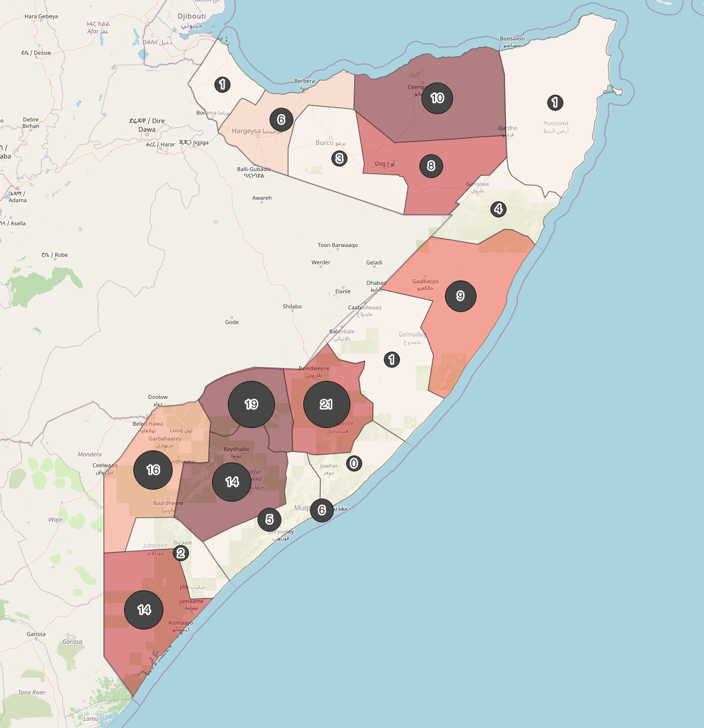Select the marker numbered 8
Screen dimensions: 704x728
[x=431, y=166]
